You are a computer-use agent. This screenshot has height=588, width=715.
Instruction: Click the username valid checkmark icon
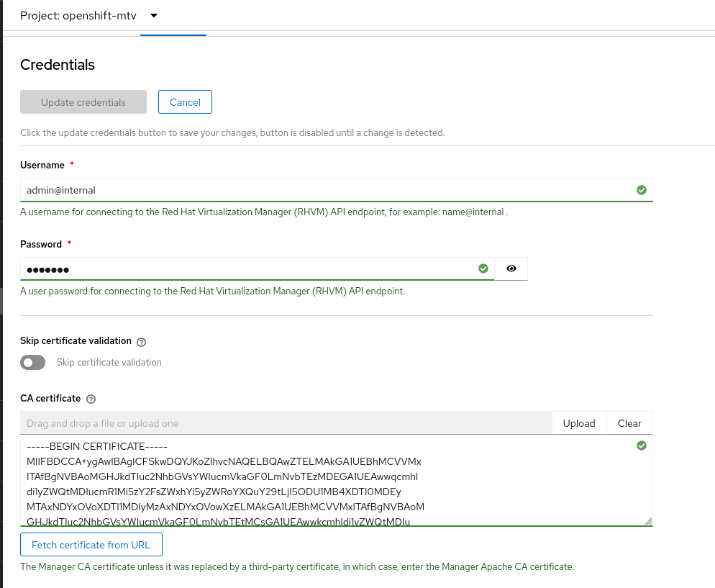(642, 190)
